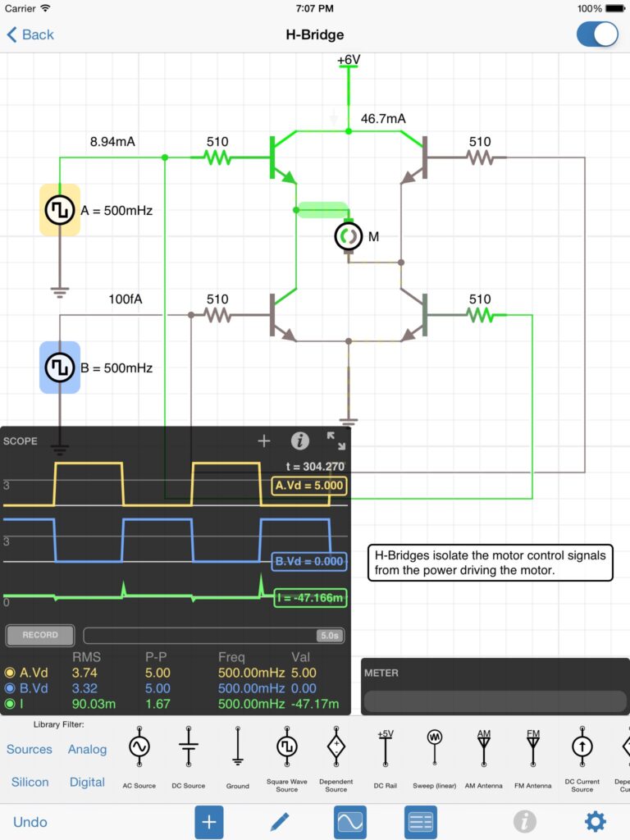The height and width of the screenshot is (840, 630).
Task: Pick the DC Source battery icon
Action: tap(188, 747)
